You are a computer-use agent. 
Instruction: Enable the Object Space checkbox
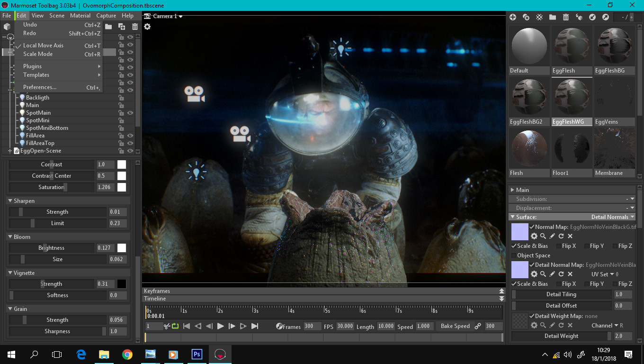(514, 255)
